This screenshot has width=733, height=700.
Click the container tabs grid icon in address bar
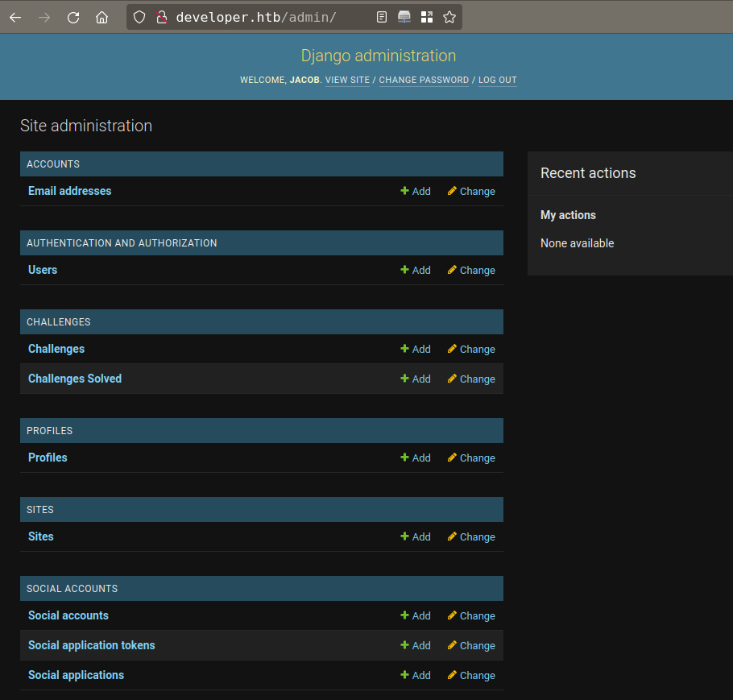click(427, 17)
